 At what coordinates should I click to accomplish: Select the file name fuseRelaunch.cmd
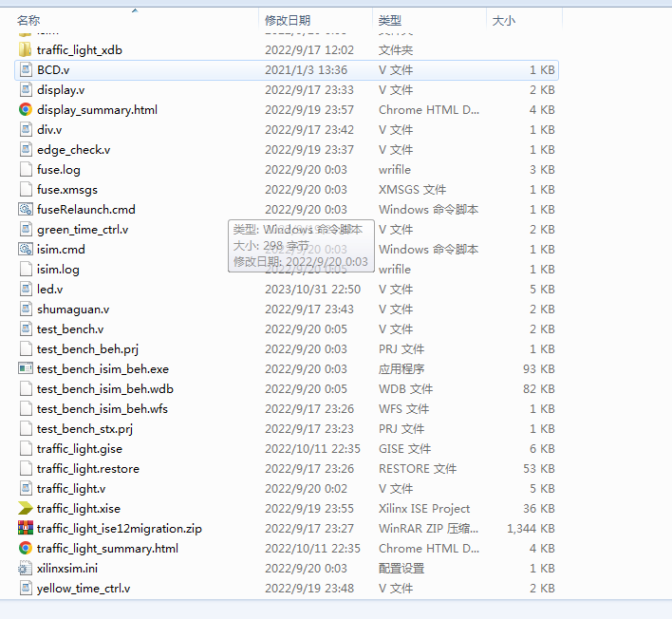click(x=86, y=209)
